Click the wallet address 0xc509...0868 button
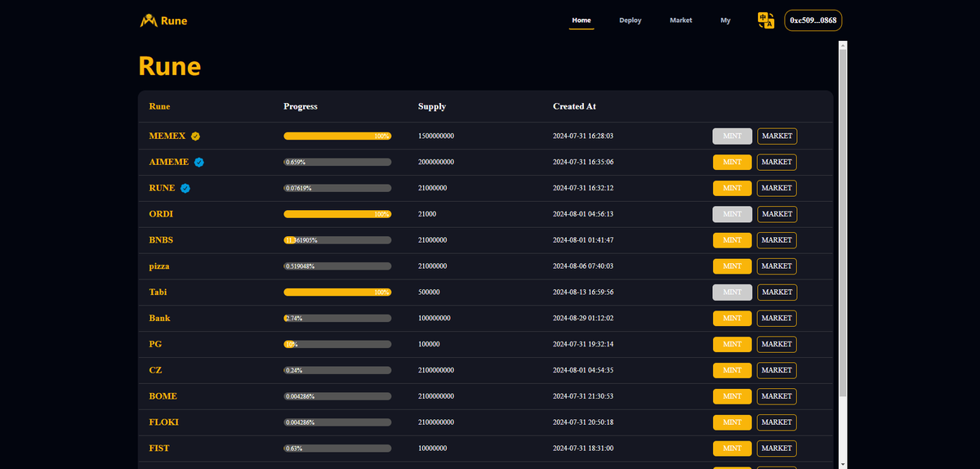Screen dimensions: 980x469 point(813,20)
